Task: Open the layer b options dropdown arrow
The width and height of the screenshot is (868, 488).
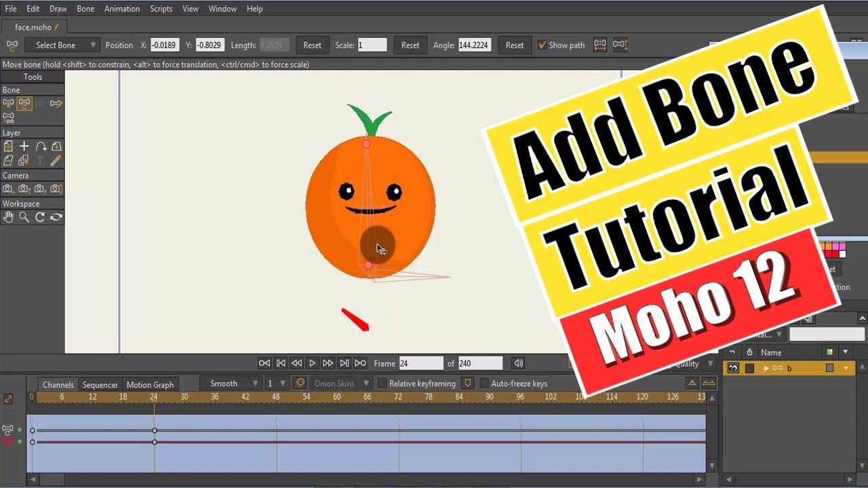Action: coord(846,368)
